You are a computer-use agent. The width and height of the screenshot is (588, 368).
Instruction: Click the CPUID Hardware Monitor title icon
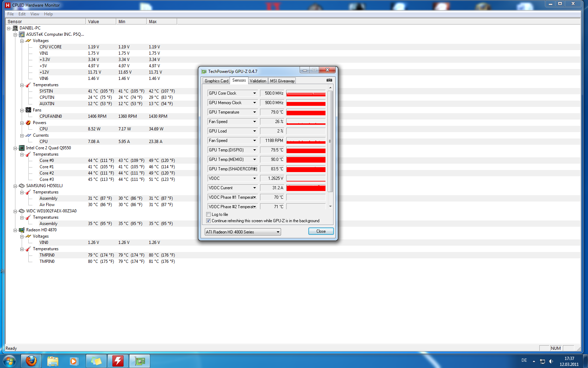(x=8, y=5)
